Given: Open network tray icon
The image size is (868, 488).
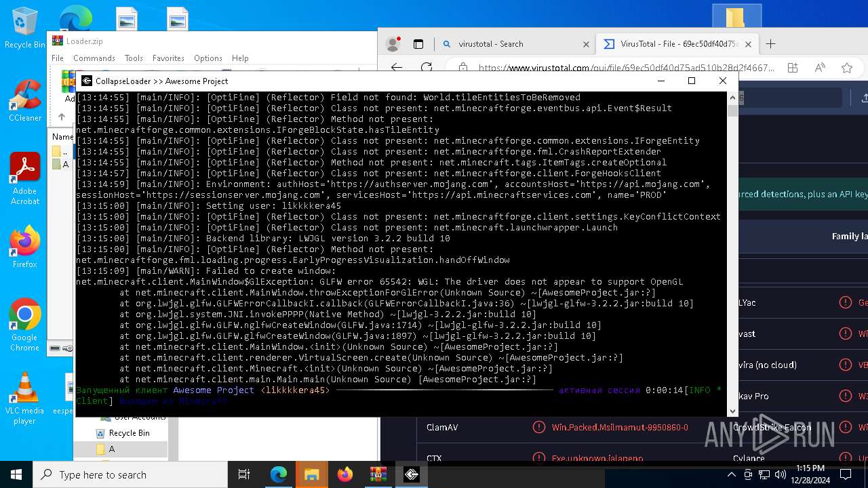Looking at the screenshot, I should coord(764,474).
